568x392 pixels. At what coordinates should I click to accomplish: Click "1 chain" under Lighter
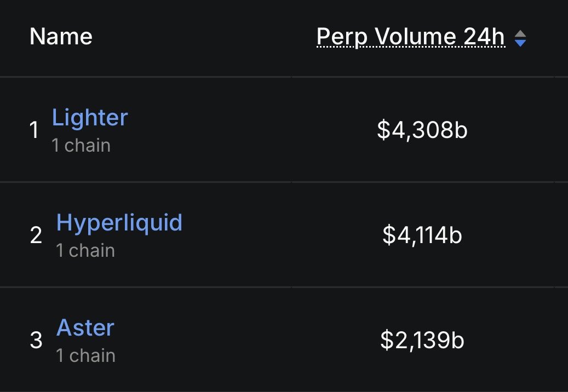(81, 146)
